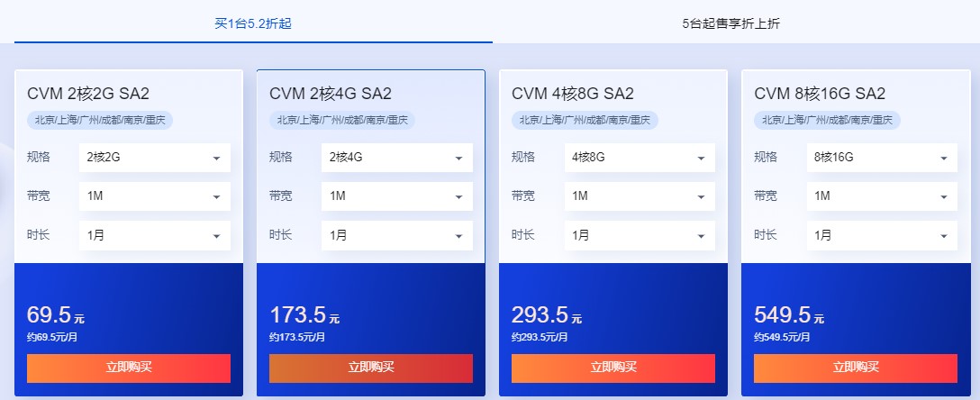Expand 带宽 dropdown in CVM 2核4G card
The image size is (980, 400).
(x=397, y=196)
